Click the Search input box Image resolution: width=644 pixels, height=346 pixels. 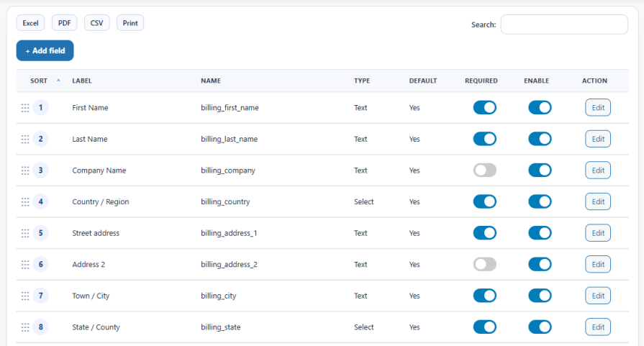pyautogui.click(x=564, y=24)
